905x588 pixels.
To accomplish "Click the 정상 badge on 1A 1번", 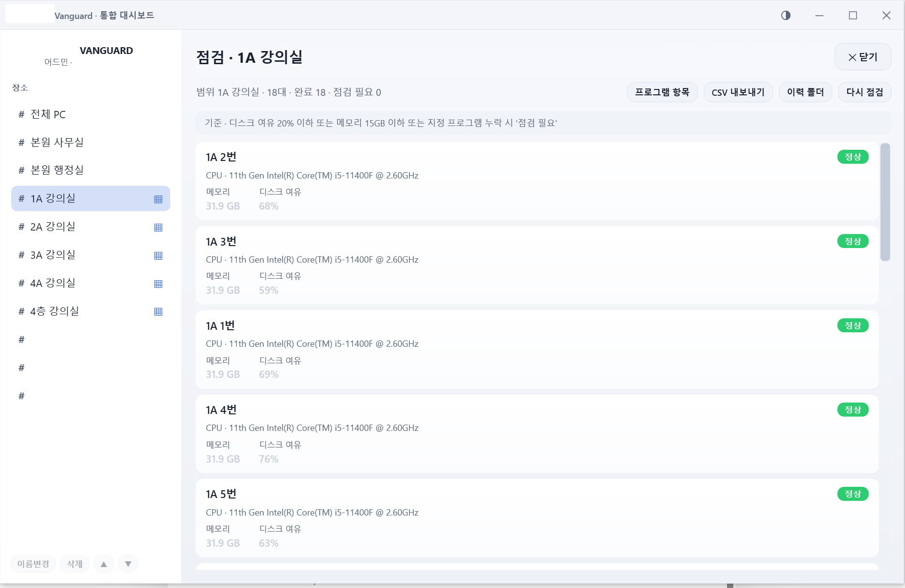I will (x=852, y=325).
